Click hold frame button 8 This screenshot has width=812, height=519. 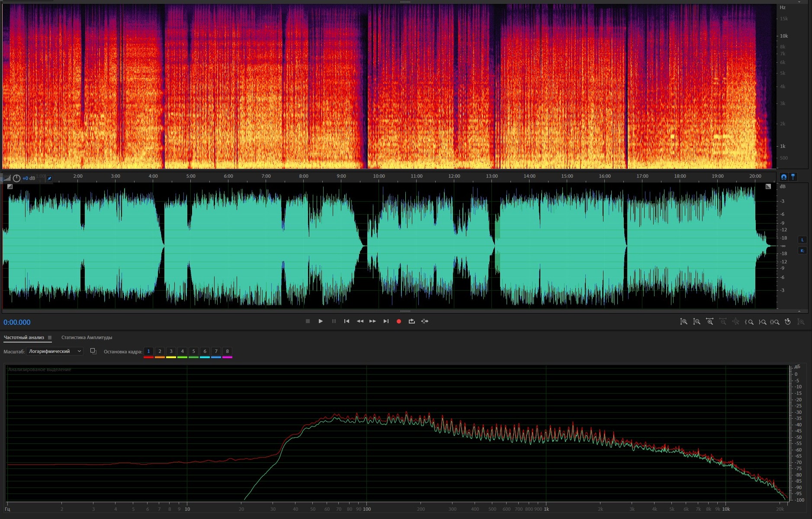pos(227,351)
